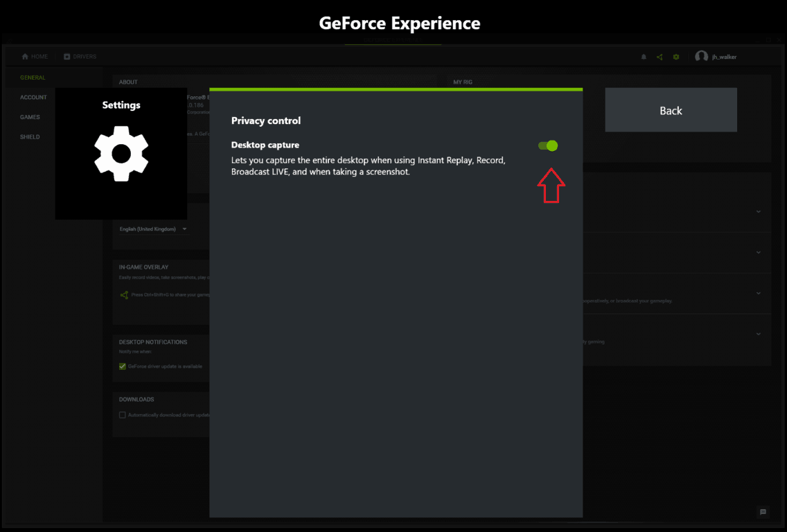Select GAMES in the sidebar
The image size is (787, 532).
30,116
